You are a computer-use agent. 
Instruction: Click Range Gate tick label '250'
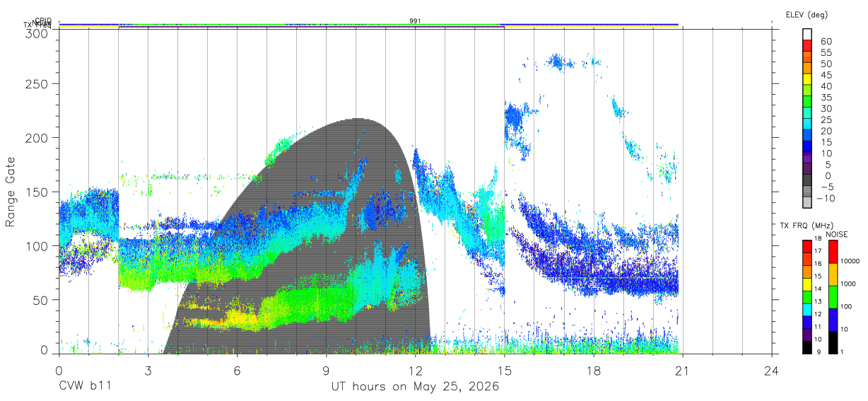(x=35, y=84)
